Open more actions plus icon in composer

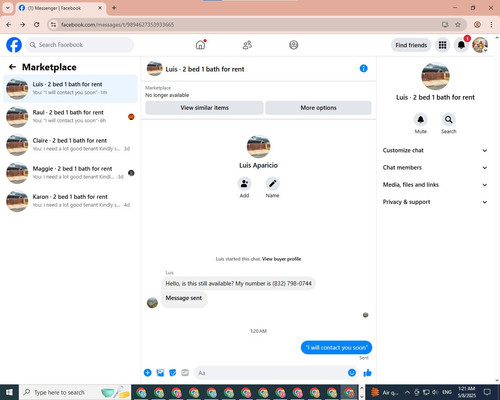coord(148,373)
